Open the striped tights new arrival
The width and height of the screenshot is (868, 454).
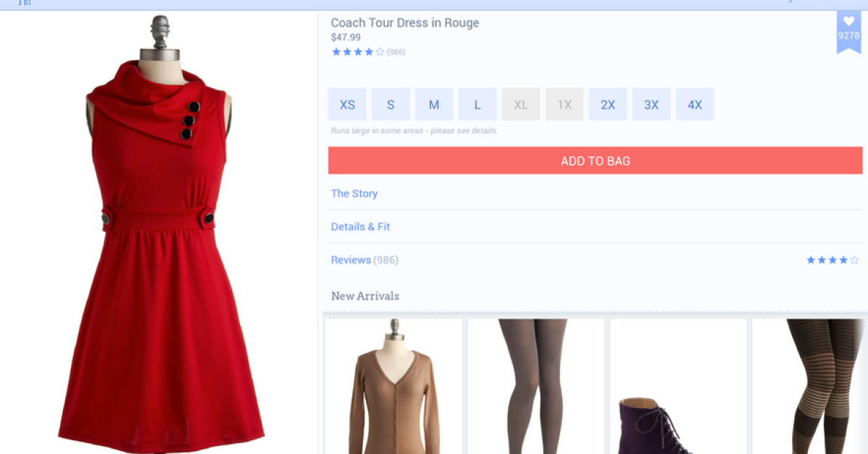810,386
